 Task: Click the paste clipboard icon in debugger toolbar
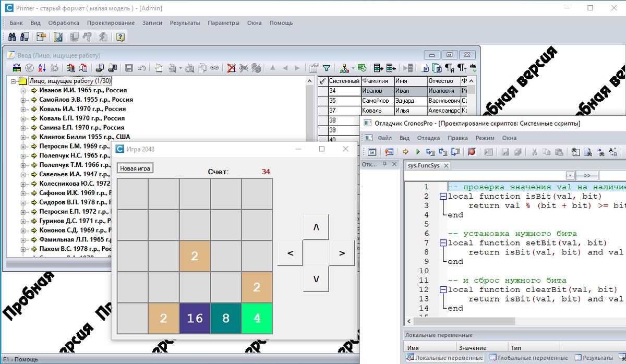[559, 152]
